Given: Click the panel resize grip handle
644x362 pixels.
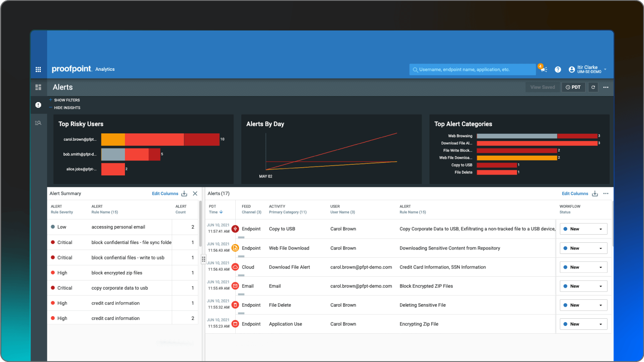Looking at the screenshot, I should 204,259.
